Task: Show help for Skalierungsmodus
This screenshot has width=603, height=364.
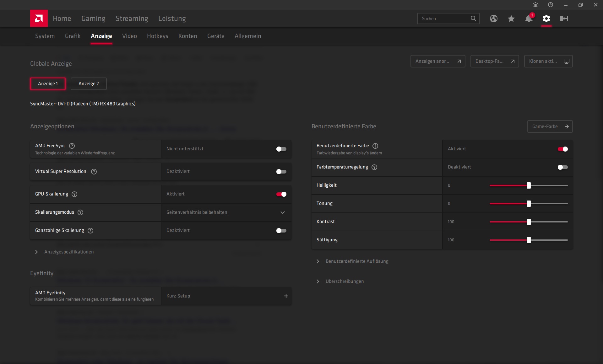Action: pos(80,212)
